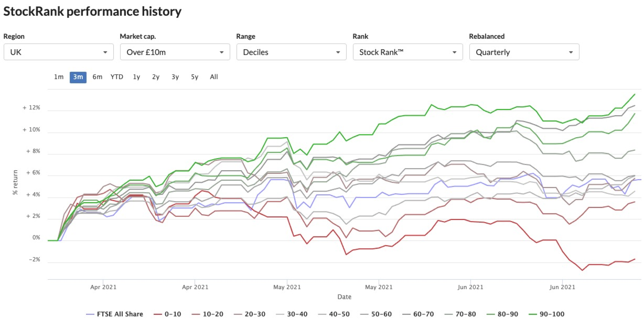This screenshot has height=330, width=644.
Task: Open the Rank dropdown showing Stock Rank™
Action: coord(408,52)
